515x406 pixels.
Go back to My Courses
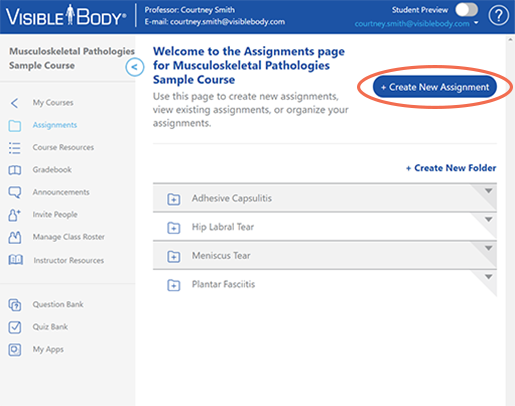[53, 103]
